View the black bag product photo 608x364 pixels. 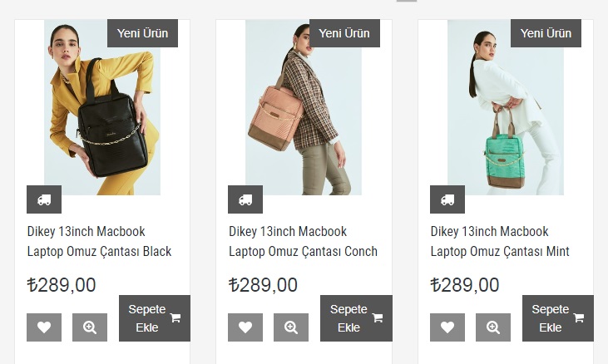click(102, 107)
